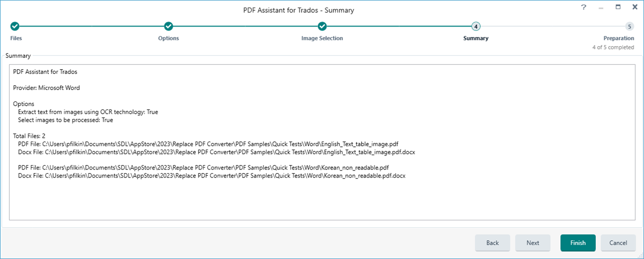Click 'Select images to be processed: True' line
Image resolution: width=644 pixels, height=259 pixels.
[x=65, y=120]
